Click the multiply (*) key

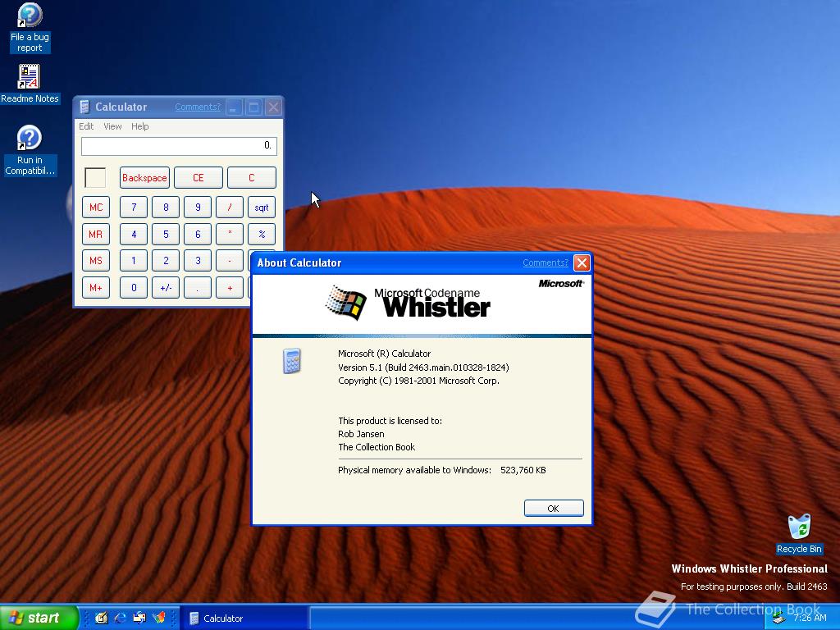(230, 234)
